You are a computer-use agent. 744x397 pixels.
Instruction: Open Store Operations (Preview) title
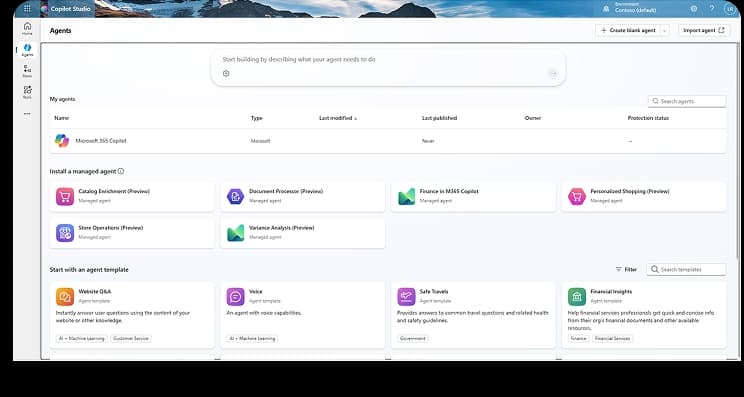tap(111, 228)
